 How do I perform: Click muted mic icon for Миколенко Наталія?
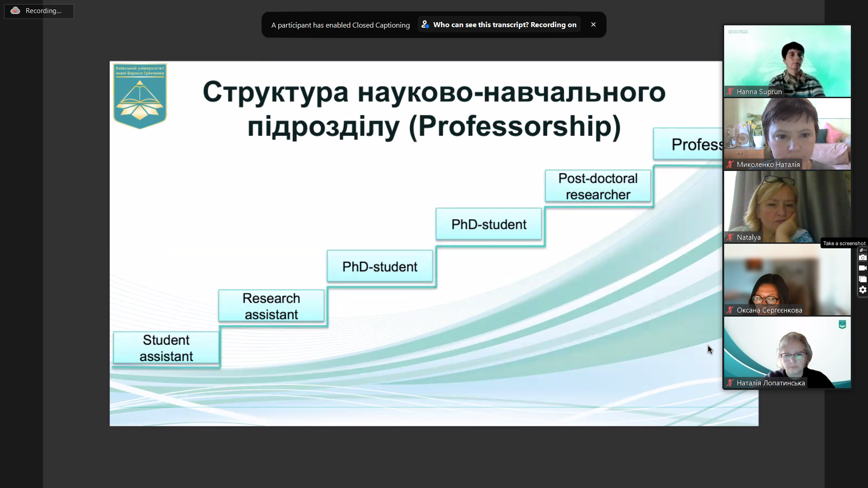[x=730, y=165]
